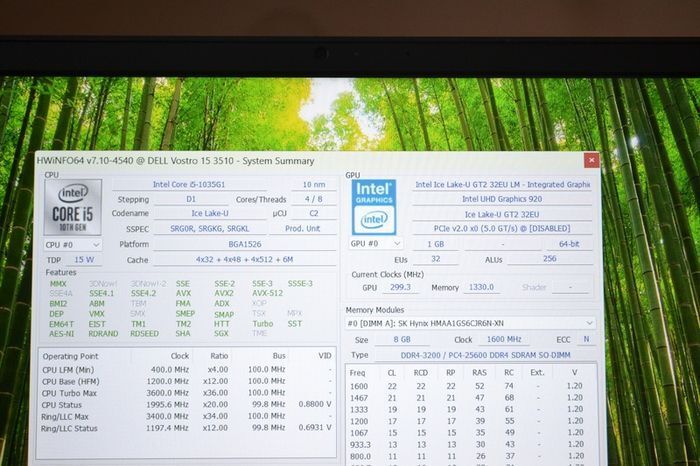Close the HWiNFO64 System Summary window
This screenshot has height=466, width=700.
coord(592,160)
